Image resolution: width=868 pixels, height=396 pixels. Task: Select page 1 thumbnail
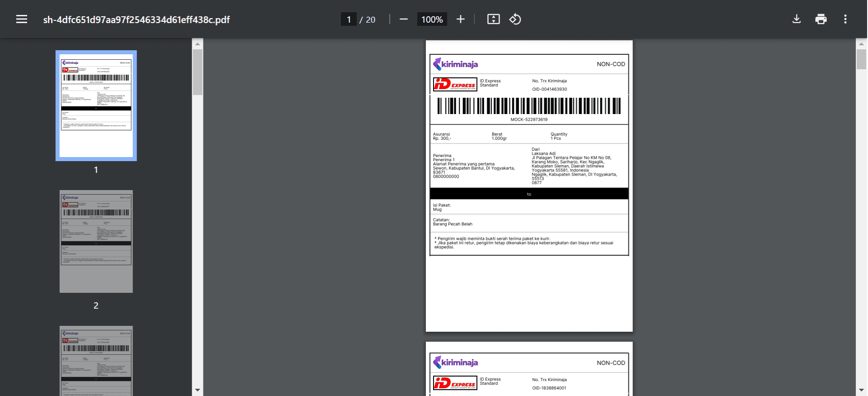click(x=96, y=105)
